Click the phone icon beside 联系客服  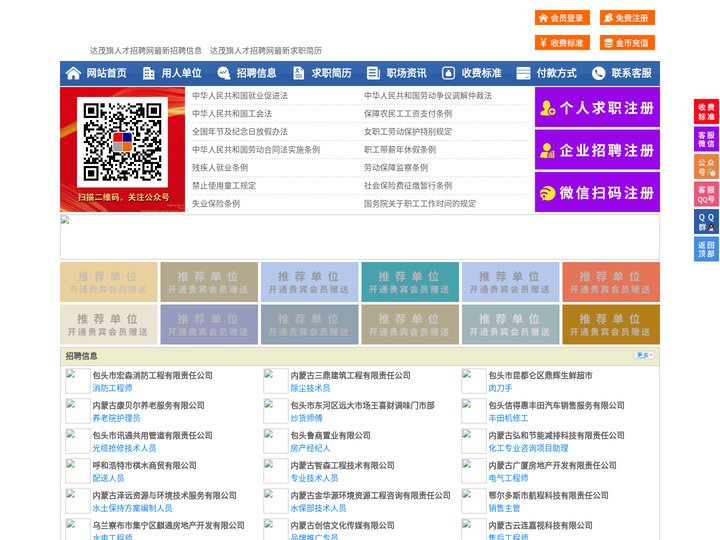point(598,73)
